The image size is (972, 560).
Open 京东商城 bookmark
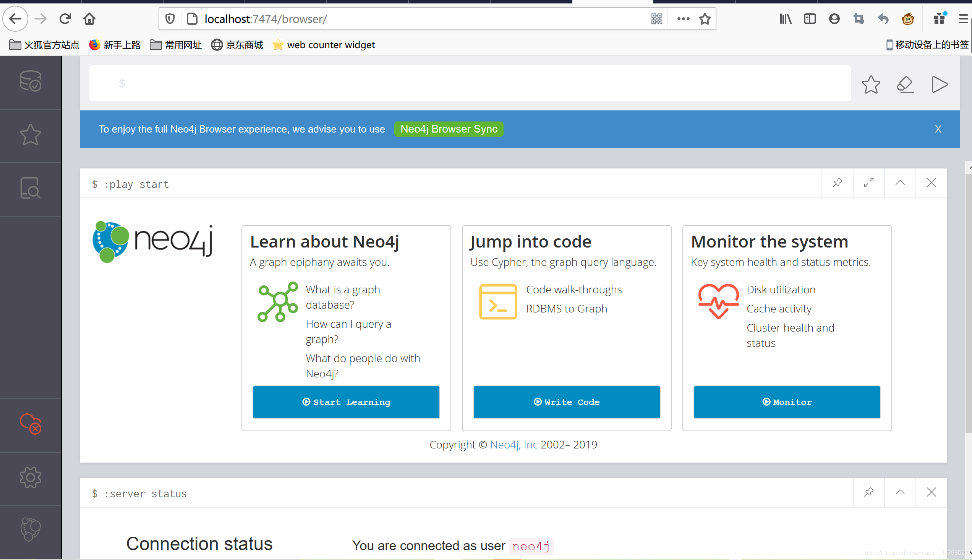click(x=237, y=45)
